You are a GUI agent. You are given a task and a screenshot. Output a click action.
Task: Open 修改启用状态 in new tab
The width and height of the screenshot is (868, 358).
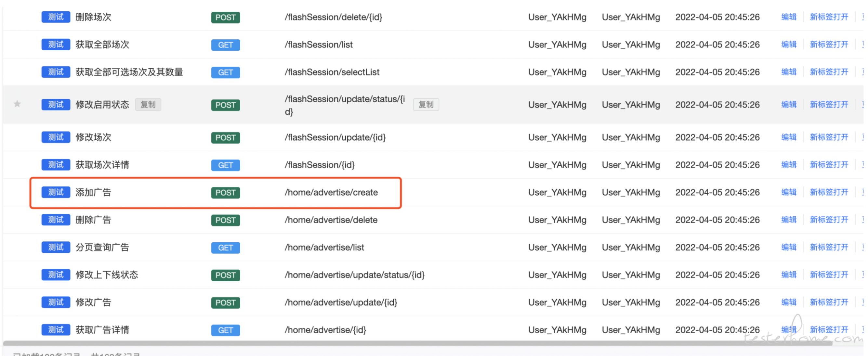coord(829,105)
